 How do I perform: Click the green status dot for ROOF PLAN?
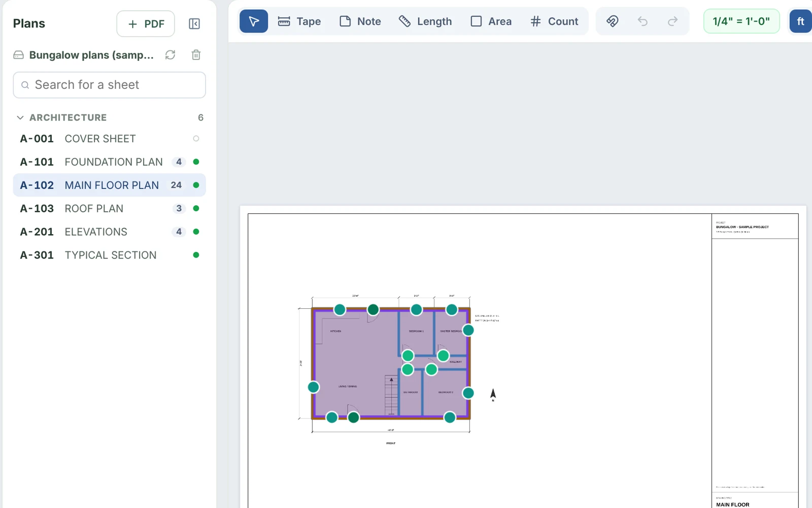coord(196,209)
